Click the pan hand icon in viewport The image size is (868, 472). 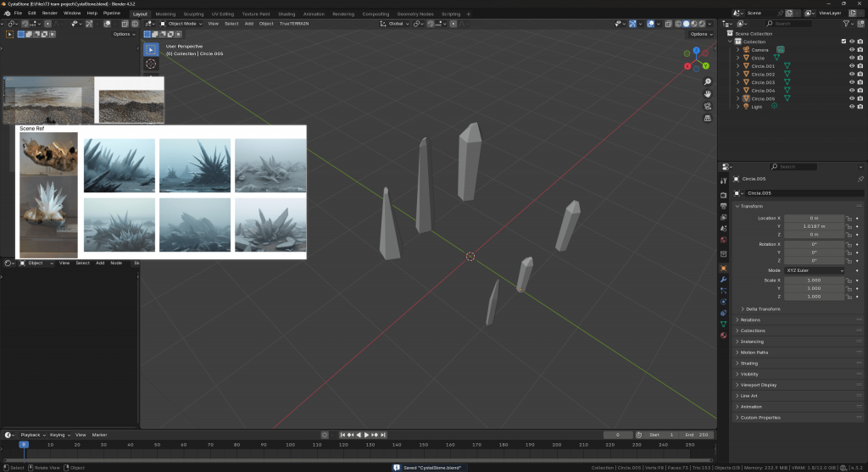(707, 93)
